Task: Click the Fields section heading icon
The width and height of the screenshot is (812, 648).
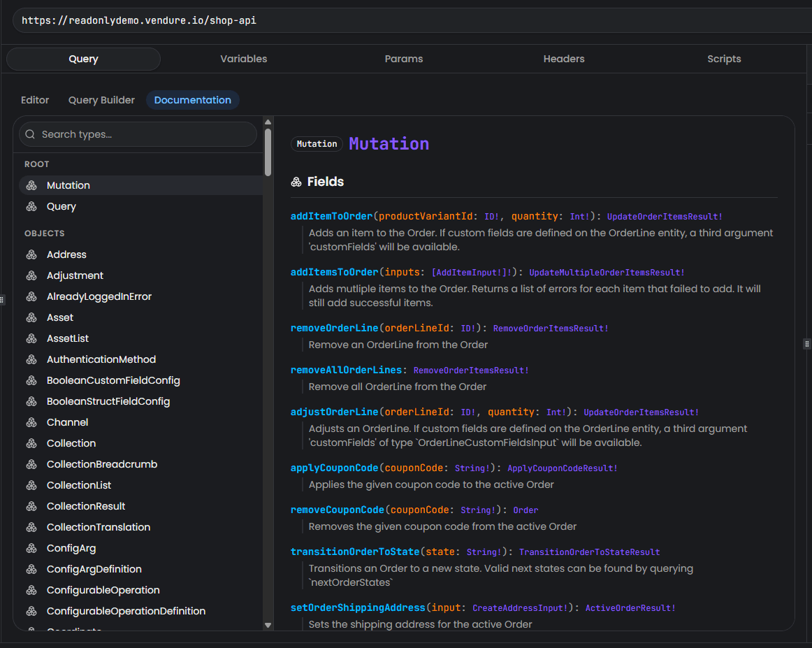Action: click(x=296, y=182)
